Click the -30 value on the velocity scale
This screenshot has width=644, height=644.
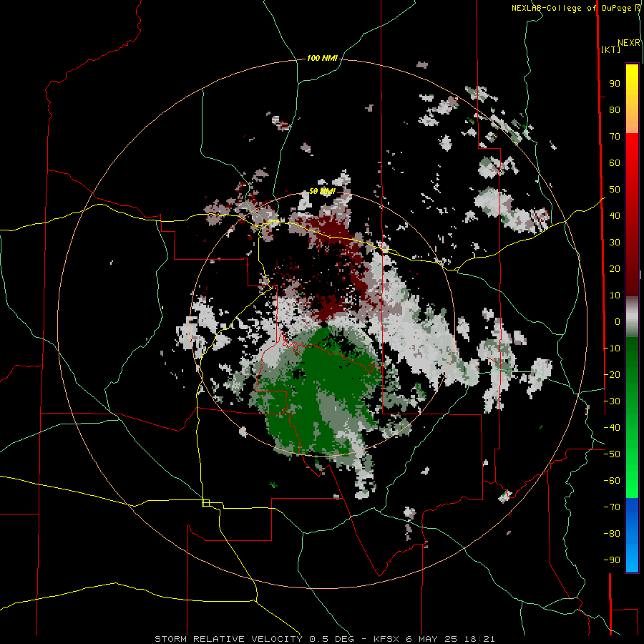coord(612,401)
